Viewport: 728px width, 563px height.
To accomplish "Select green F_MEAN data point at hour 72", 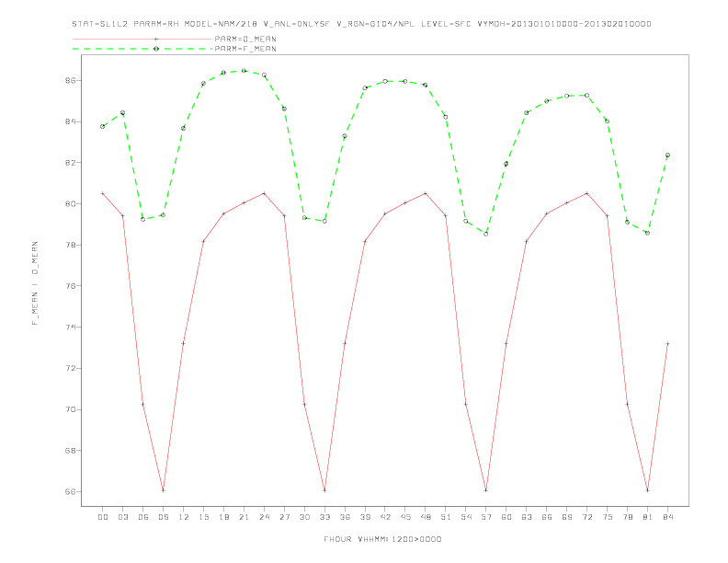I will [x=586, y=96].
